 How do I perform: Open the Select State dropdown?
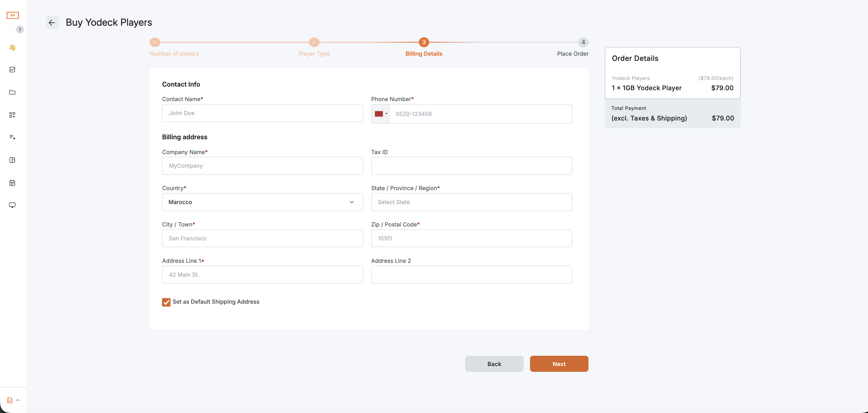tap(471, 202)
